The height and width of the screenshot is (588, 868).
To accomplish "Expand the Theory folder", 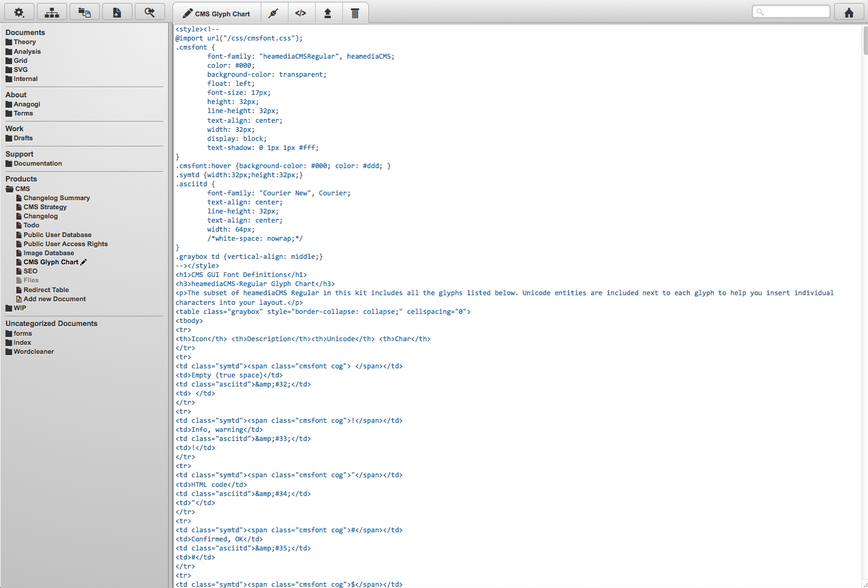I will pos(21,42).
